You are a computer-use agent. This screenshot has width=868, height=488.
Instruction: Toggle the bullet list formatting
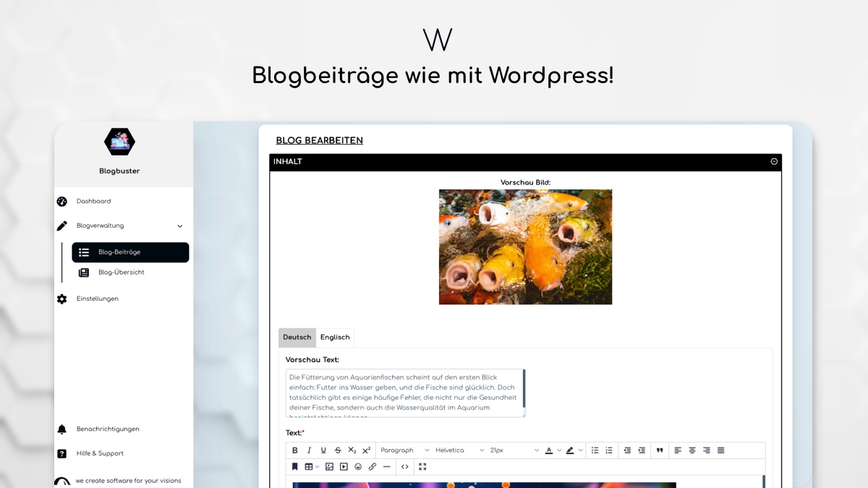click(595, 450)
